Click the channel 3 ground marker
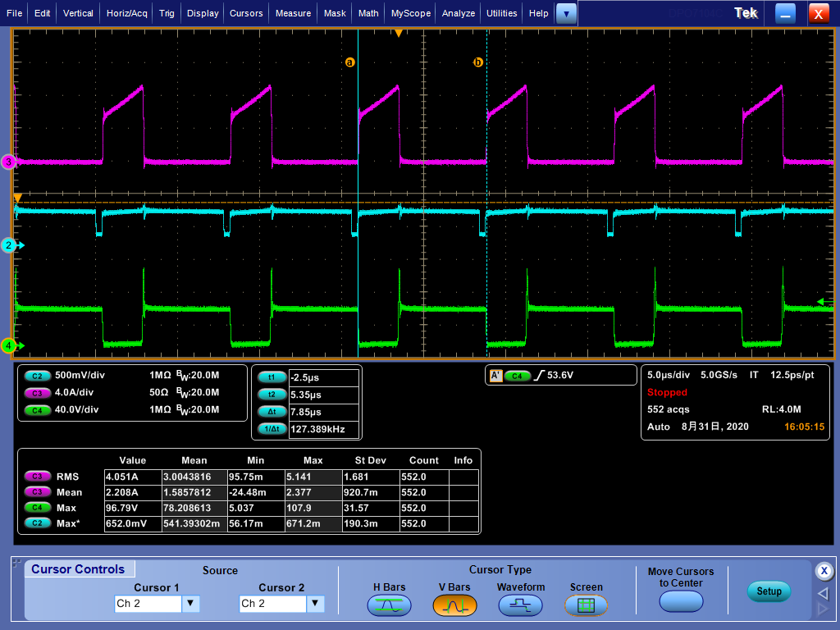 [x=8, y=162]
